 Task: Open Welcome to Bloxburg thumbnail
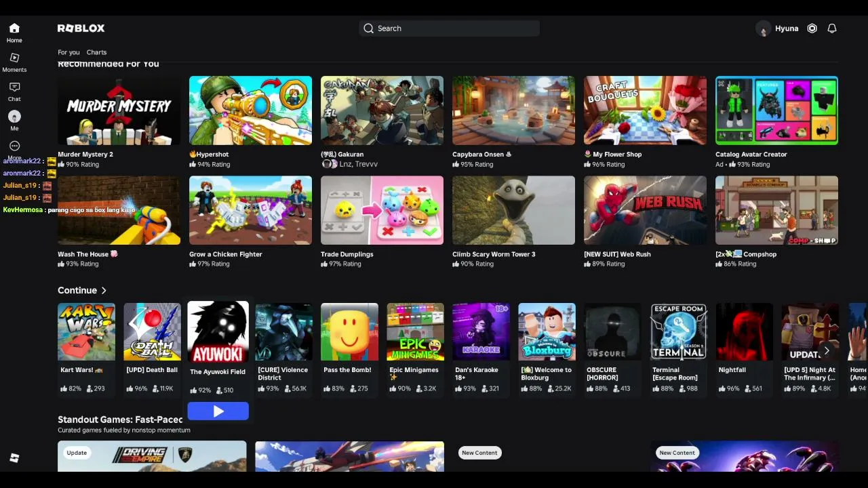(x=547, y=331)
